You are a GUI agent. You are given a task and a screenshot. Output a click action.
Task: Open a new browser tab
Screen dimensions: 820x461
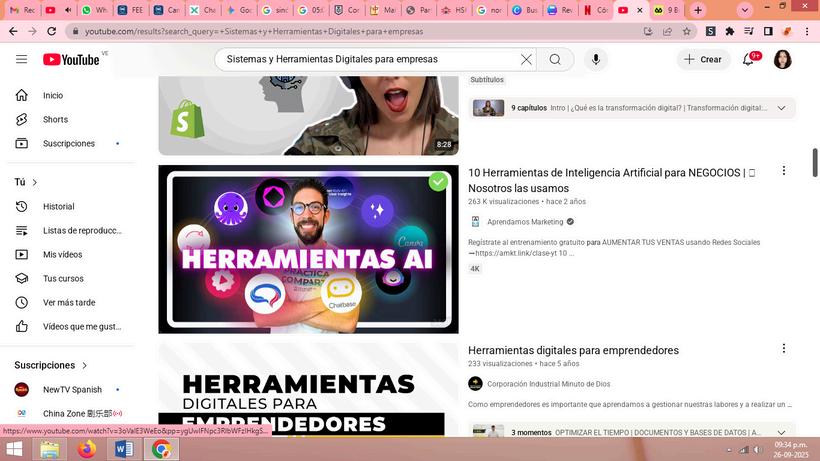(x=698, y=10)
